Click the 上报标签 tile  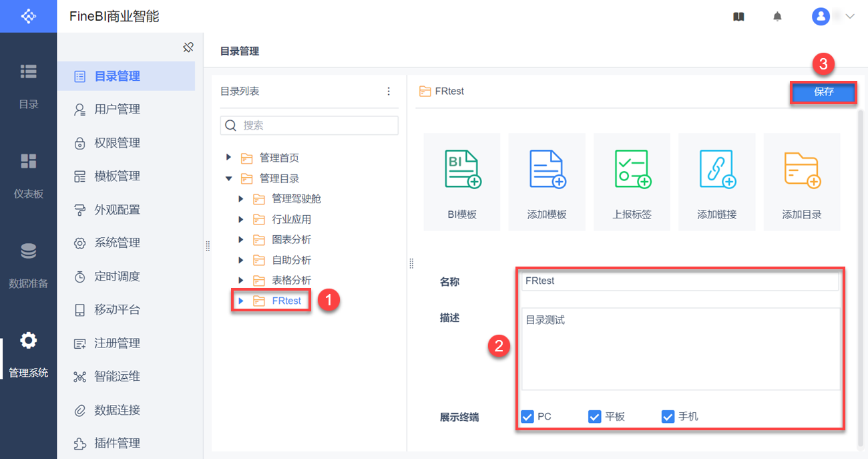pos(632,182)
